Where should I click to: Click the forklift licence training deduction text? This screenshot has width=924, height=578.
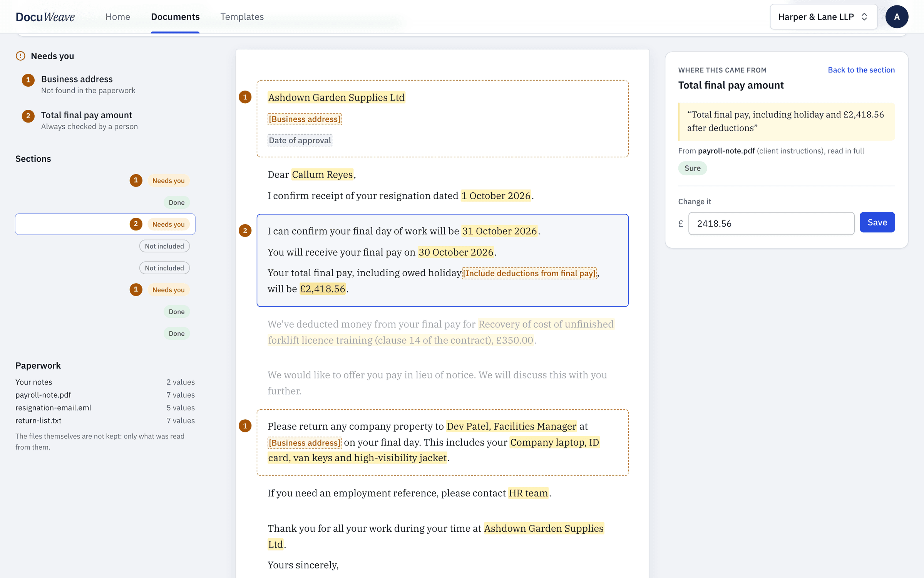(441, 332)
